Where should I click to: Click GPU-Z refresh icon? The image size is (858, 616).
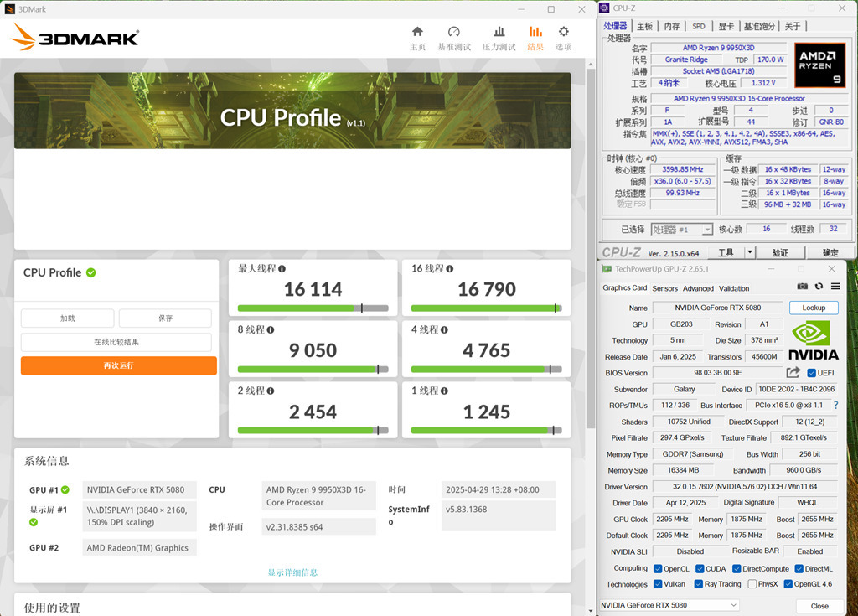(x=819, y=287)
